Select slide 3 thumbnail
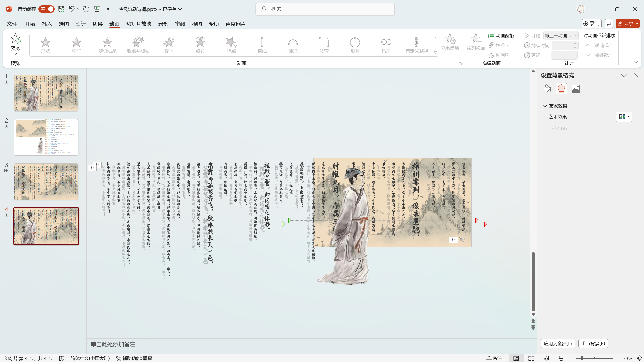 (46, 182)
